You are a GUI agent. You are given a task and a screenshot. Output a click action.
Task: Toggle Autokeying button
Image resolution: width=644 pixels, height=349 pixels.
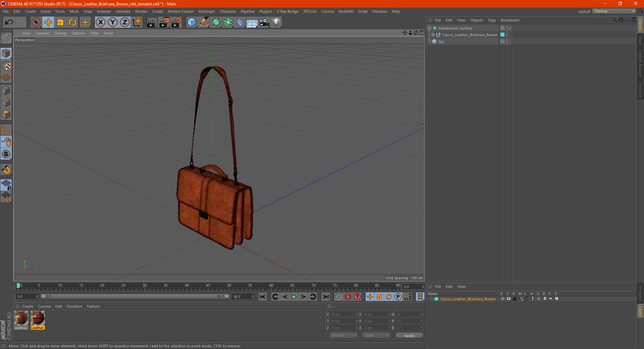tap(348, 297)
